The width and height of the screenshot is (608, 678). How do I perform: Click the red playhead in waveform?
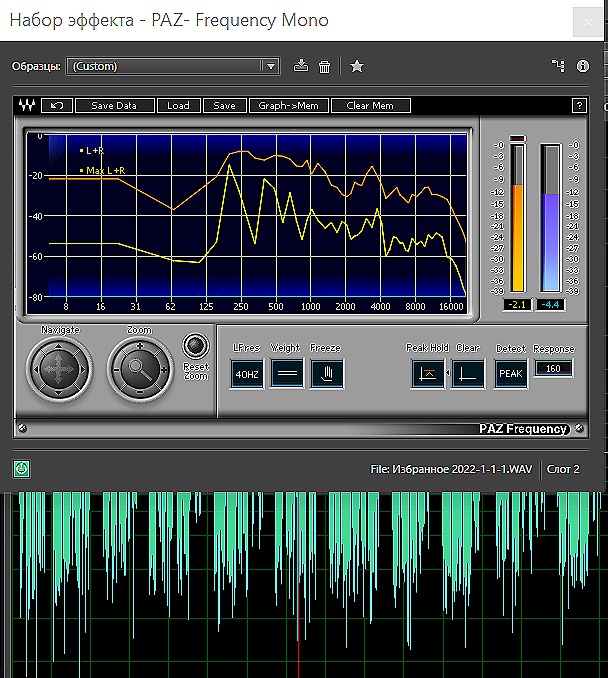click(x=298, y=584)
